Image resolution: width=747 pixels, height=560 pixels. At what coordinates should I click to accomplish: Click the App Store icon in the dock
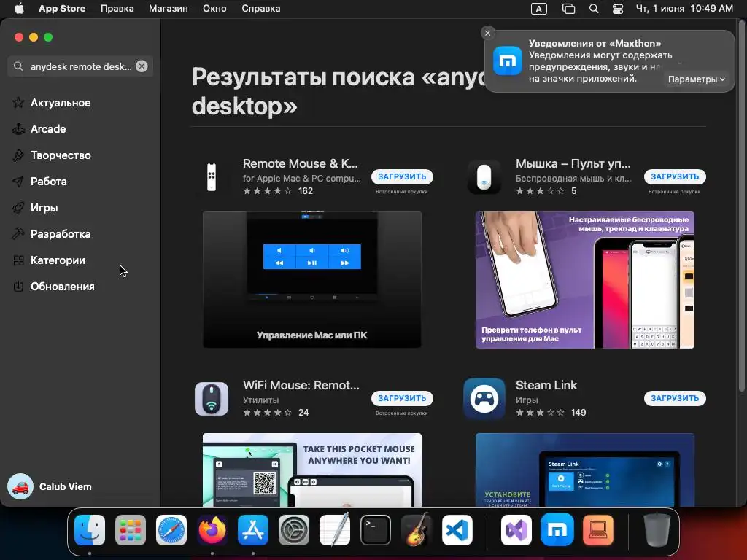pyautogui.click(x=253, y=530)
